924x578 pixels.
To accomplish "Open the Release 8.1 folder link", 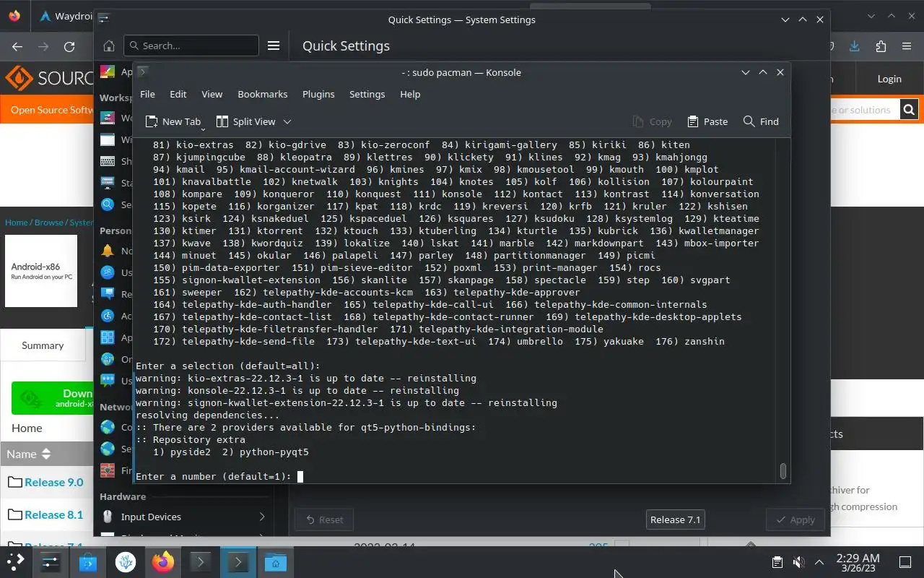I will pyautogui.click(x=53, y=514).
